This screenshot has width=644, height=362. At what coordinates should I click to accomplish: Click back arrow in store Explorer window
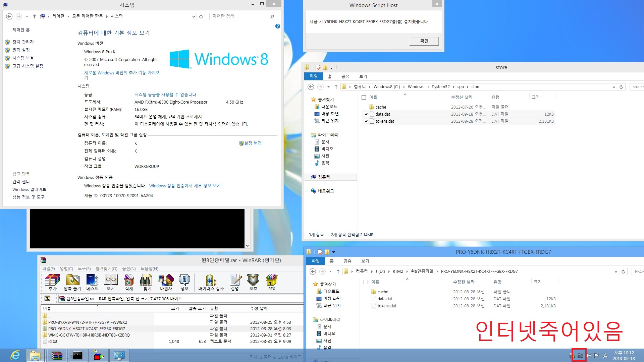[x=311, y=87]
